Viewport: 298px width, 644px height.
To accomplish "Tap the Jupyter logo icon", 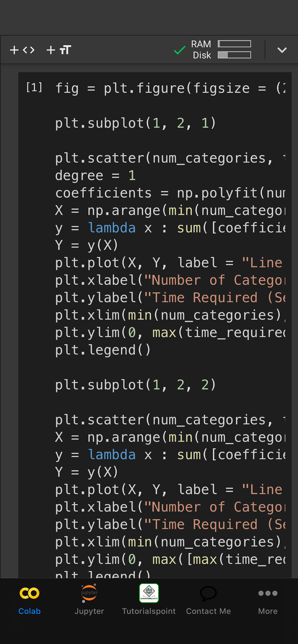I will tap(89, 593).
